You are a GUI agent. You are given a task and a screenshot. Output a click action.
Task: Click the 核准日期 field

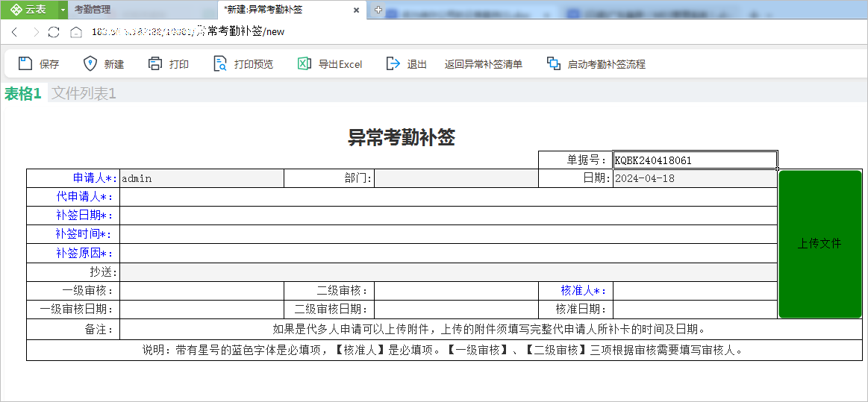coord(695,310)
